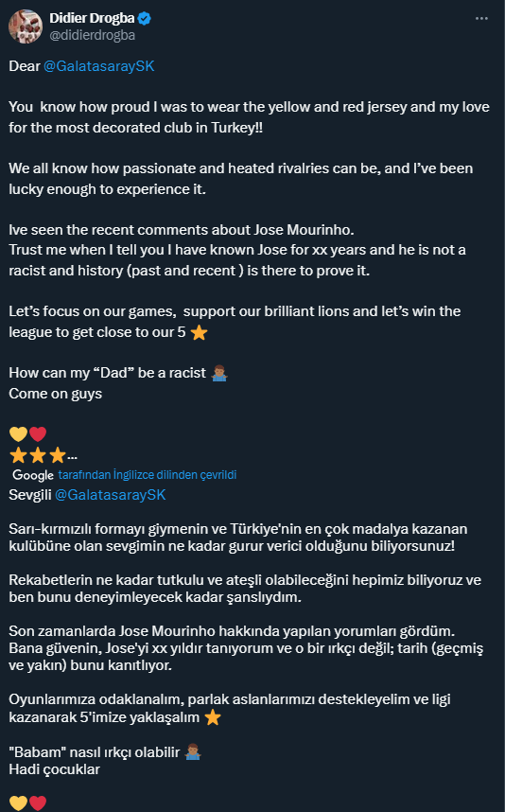Click the star emoji after "yaklaşalım"
This screenshot has height=812, width=505.
coord(213,717)
